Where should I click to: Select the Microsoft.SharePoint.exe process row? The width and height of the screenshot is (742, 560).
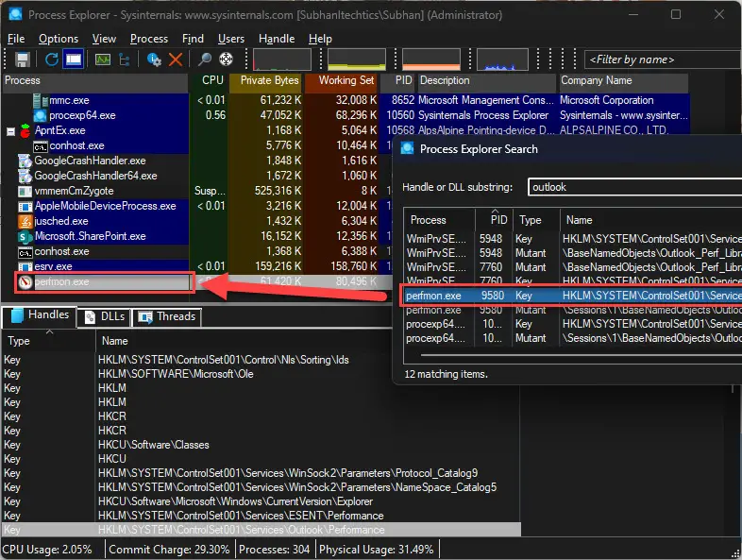tap(91, 236)
